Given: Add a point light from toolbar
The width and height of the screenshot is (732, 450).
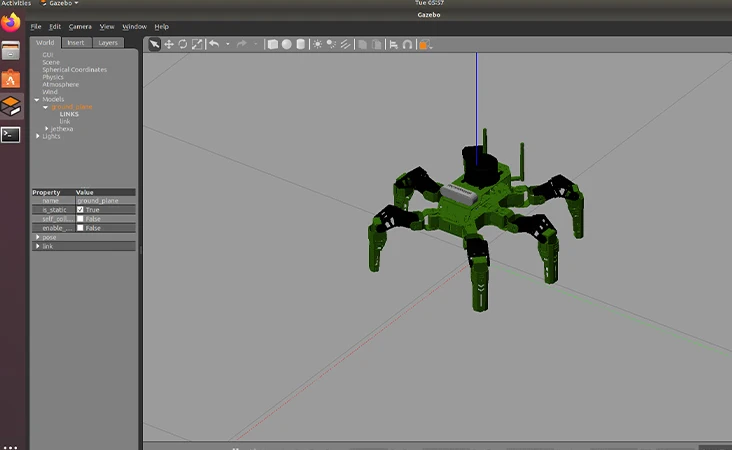Looking at the screenshot, I should [x=317, y=44].
